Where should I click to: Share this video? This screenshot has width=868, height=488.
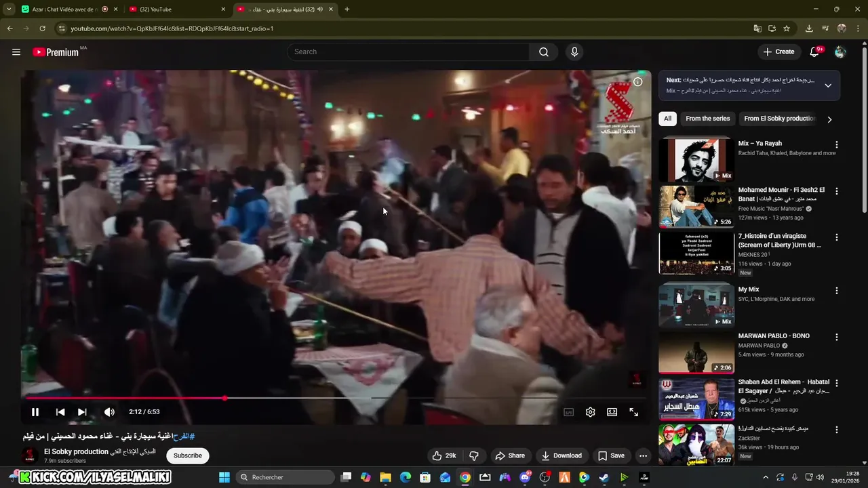[510, 455]
